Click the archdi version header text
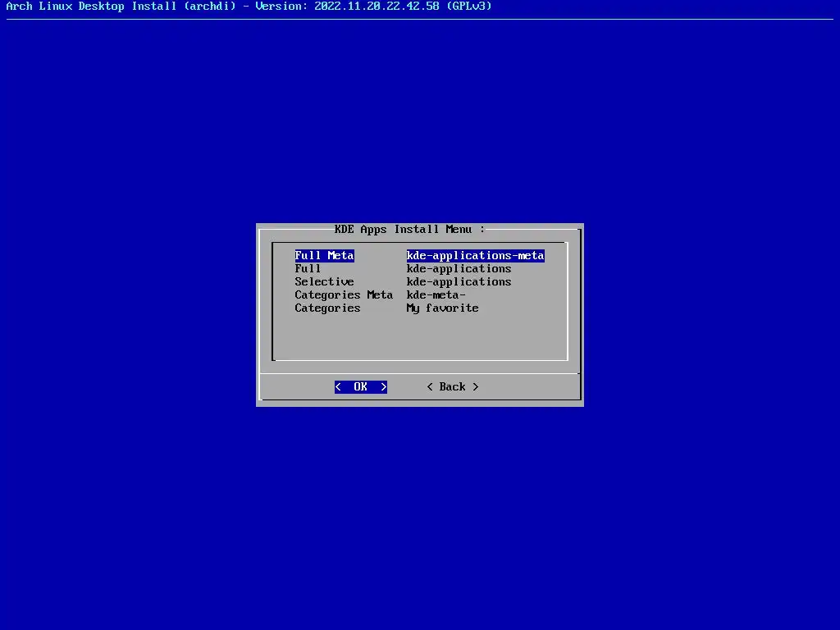Screen dimensions: 840x630 click(x=249, y=7)
